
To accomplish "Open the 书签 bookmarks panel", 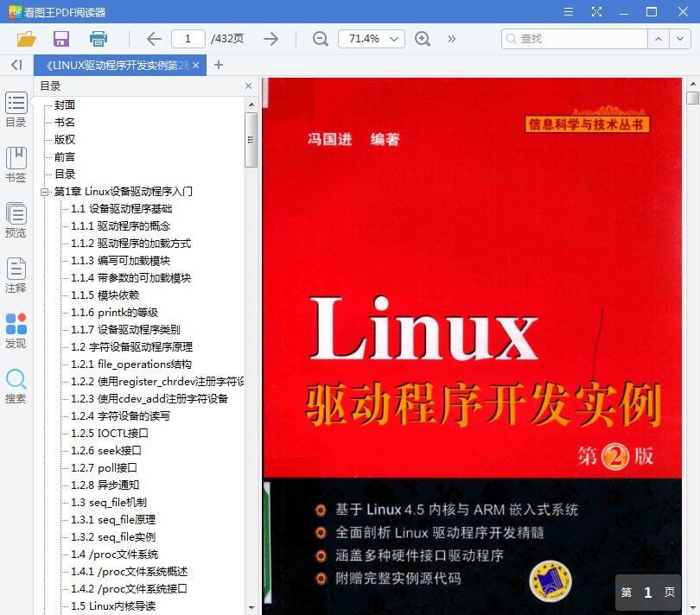I will click(x=16, y=165).
